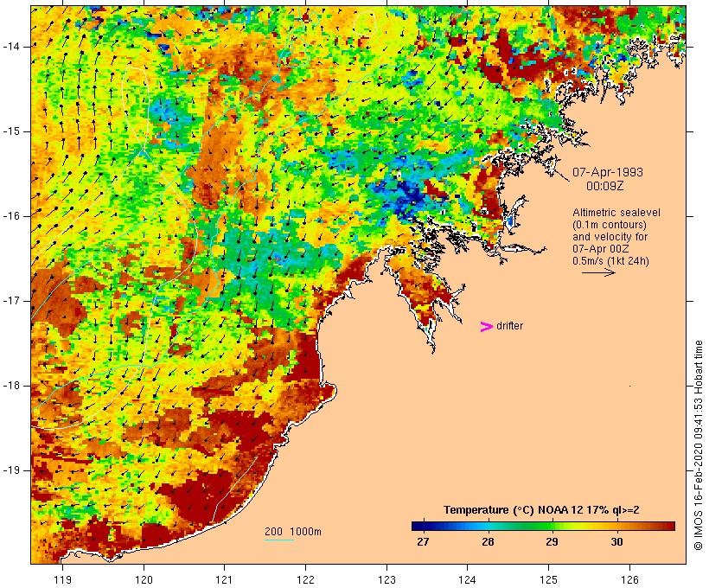The height and width of the screenshot is (588, 709).
Task: Click the longitude axis label '119'
Action: point(62,579)
